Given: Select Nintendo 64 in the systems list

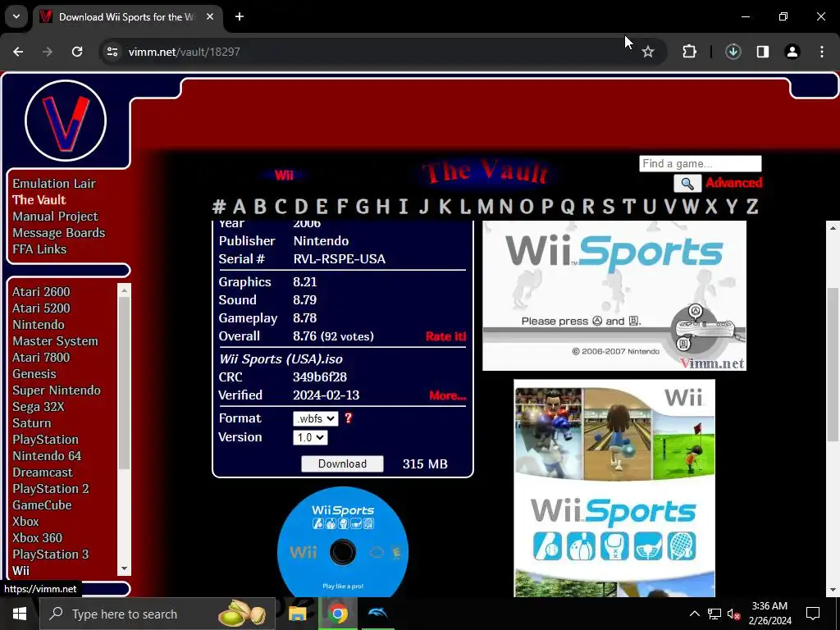Looking at the screenshot, I should 47,456.
